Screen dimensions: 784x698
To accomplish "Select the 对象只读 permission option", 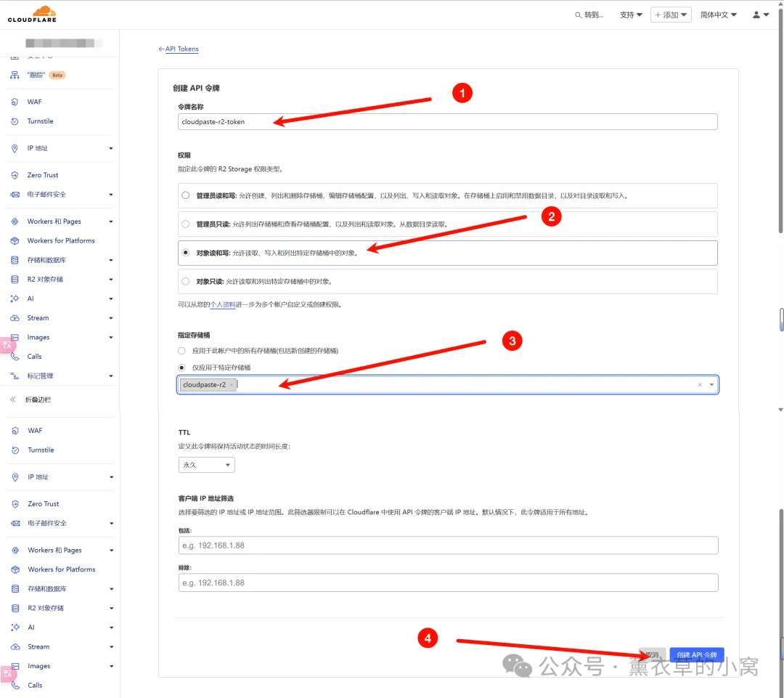I will tap(187, 281).
